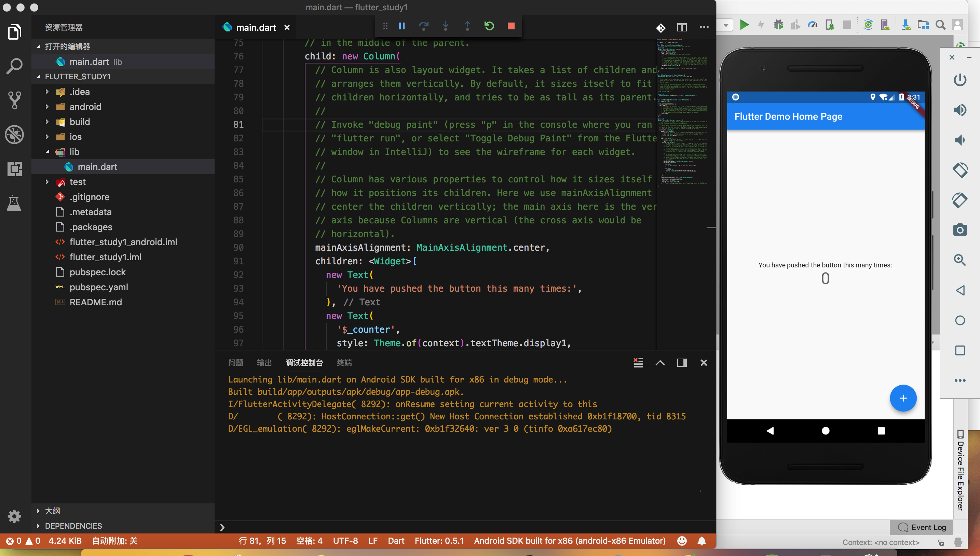The image size is (980, 556).
Task: Pause the debug session
Action: 401,26
